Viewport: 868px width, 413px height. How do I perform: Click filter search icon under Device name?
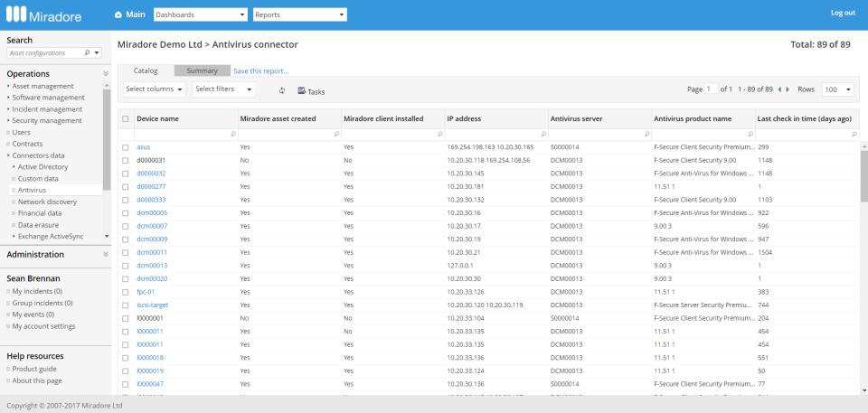click(x=232, y=134)
